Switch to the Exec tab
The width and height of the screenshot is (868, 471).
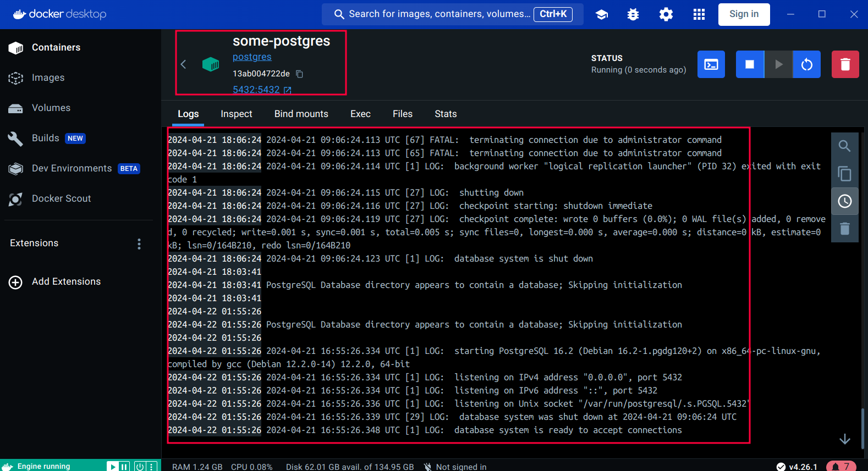(x=360, y=114)
